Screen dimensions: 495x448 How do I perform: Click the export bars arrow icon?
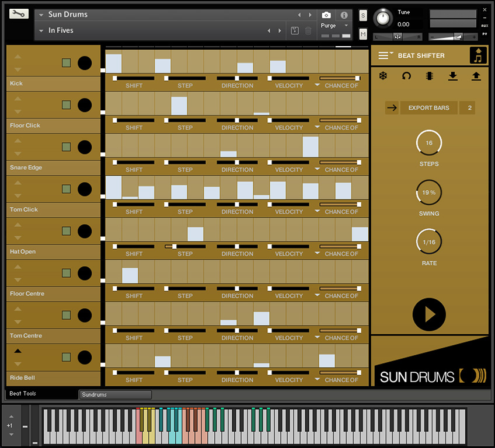point(392,108)
